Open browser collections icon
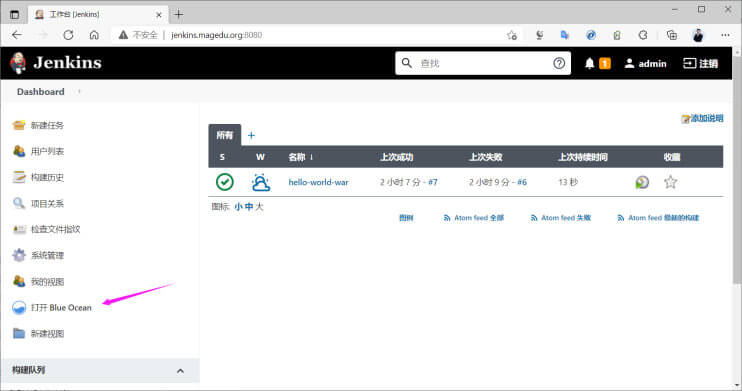The height and width of the screenshot is (391, 742). point(671,35)
